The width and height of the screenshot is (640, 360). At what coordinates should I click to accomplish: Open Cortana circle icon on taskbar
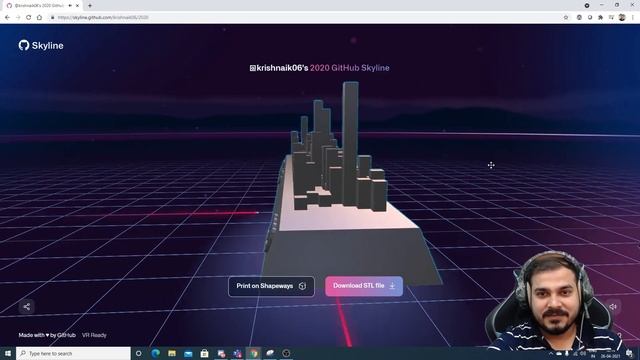[x=139, y=353]
